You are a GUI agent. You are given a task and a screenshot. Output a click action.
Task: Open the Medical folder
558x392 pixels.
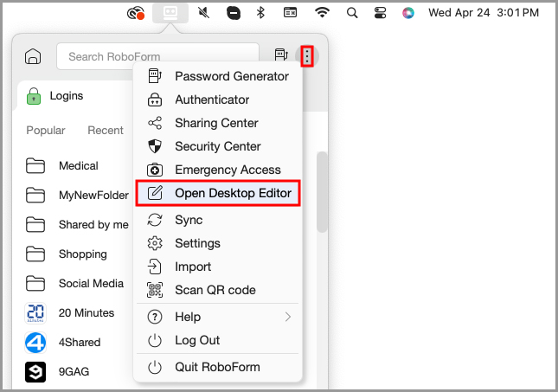(78, 166)
